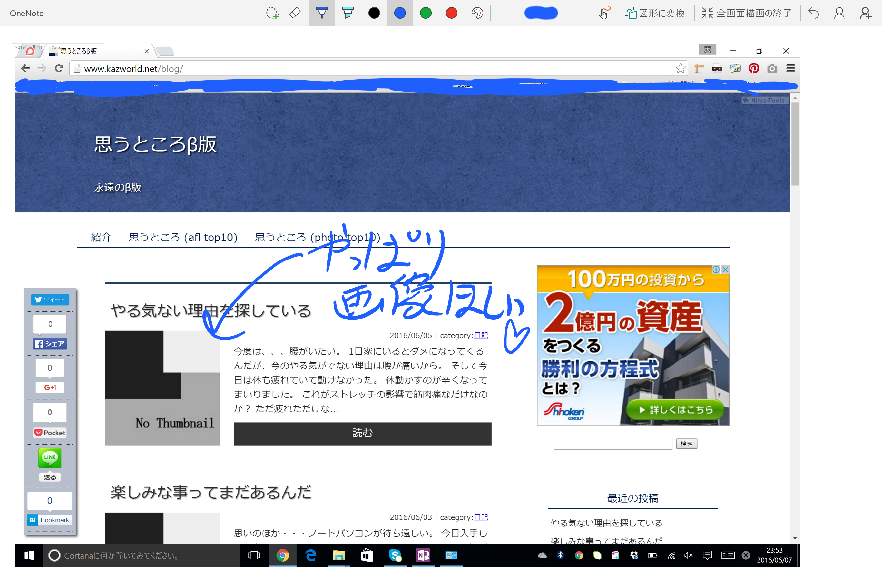
Task: Click the 検索 search button
Action: (x=687, y=444)
